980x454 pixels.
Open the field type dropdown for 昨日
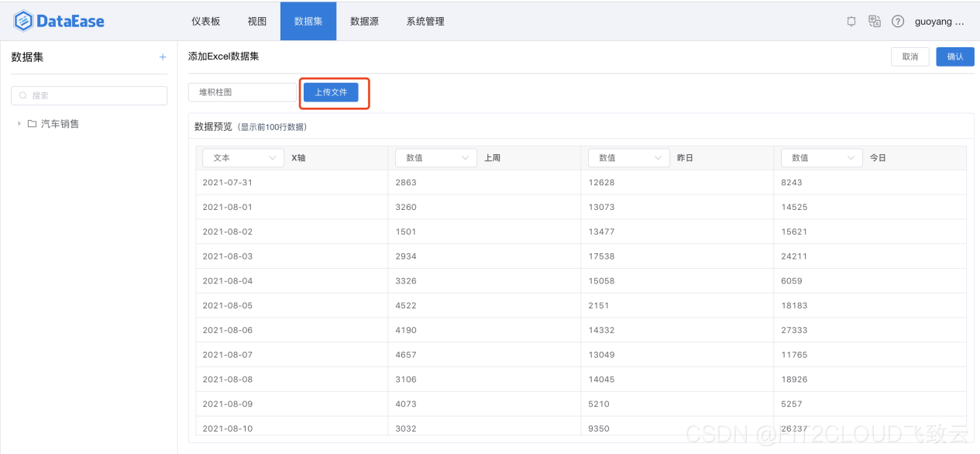(x=629, y=157)
